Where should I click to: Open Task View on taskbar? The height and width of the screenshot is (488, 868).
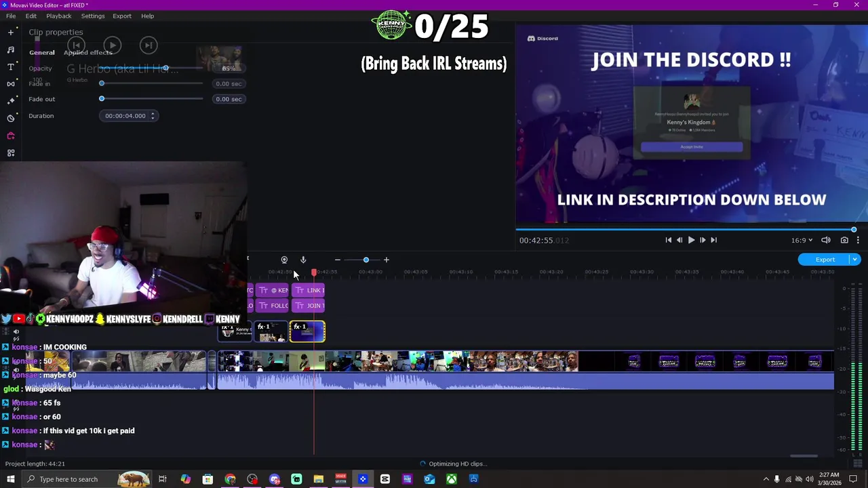point(163,479)
